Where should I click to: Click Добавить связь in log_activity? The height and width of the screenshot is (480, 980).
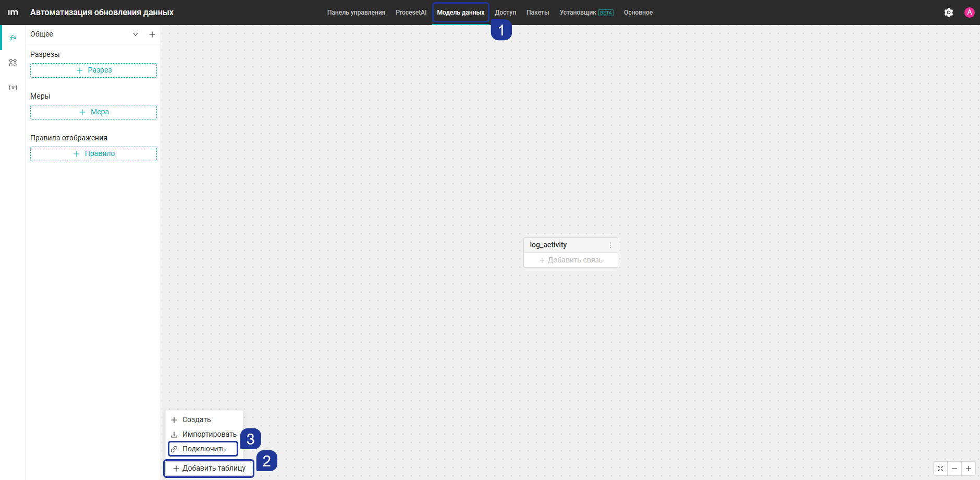[571, 260]
